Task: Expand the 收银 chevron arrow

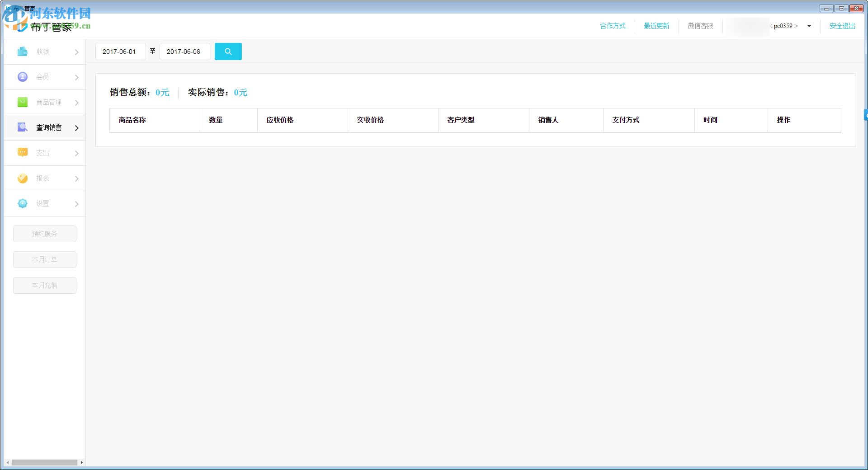Action: coord(76,52)
